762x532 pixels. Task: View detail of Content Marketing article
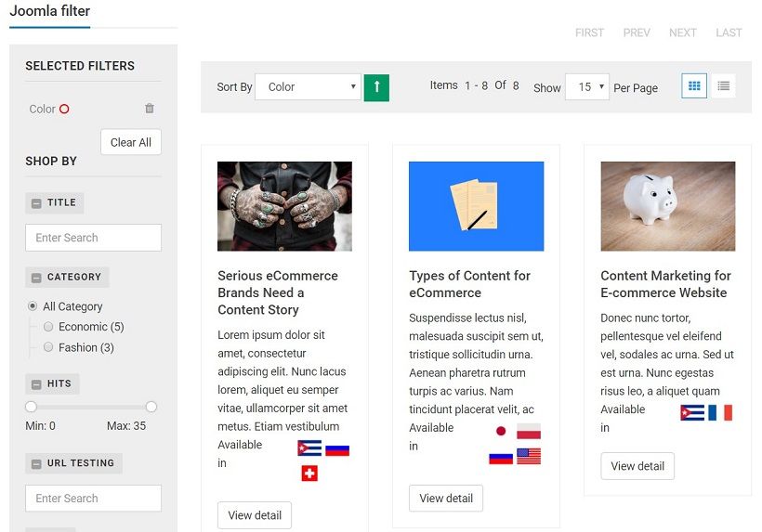(x=637, y=466)
